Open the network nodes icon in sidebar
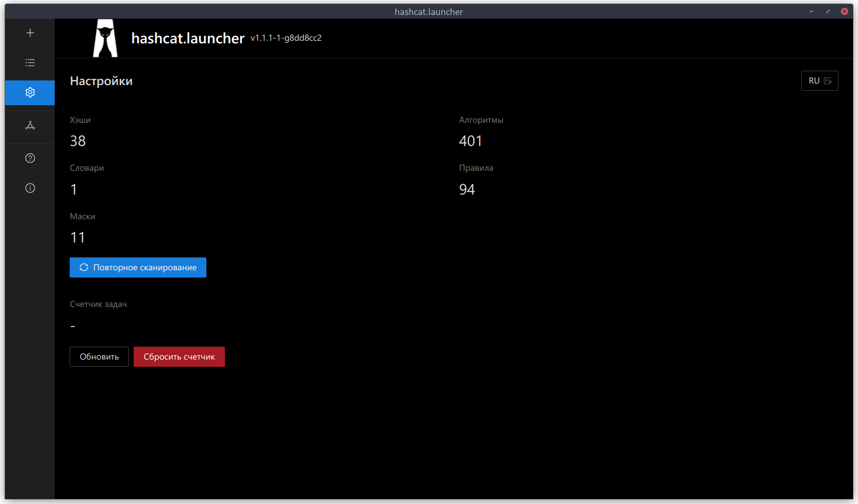Viewport: 858px width, 504px height. (x=30, y=125)
